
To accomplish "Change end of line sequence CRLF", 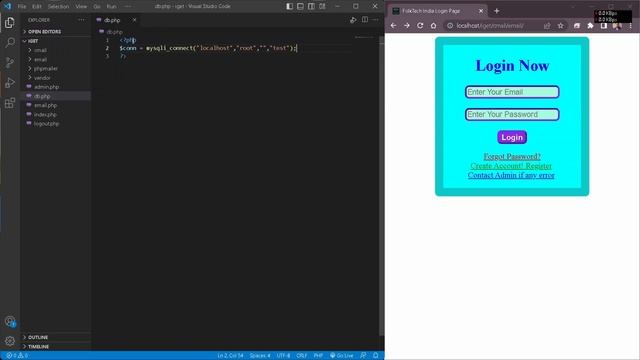I will 302,356.
